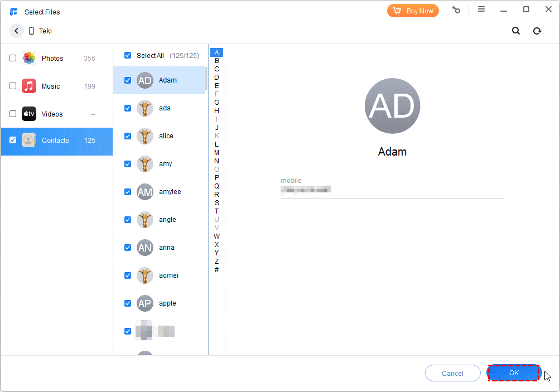Refresh device data with the reload icon
560x392 pixels.
pos(537,31)
